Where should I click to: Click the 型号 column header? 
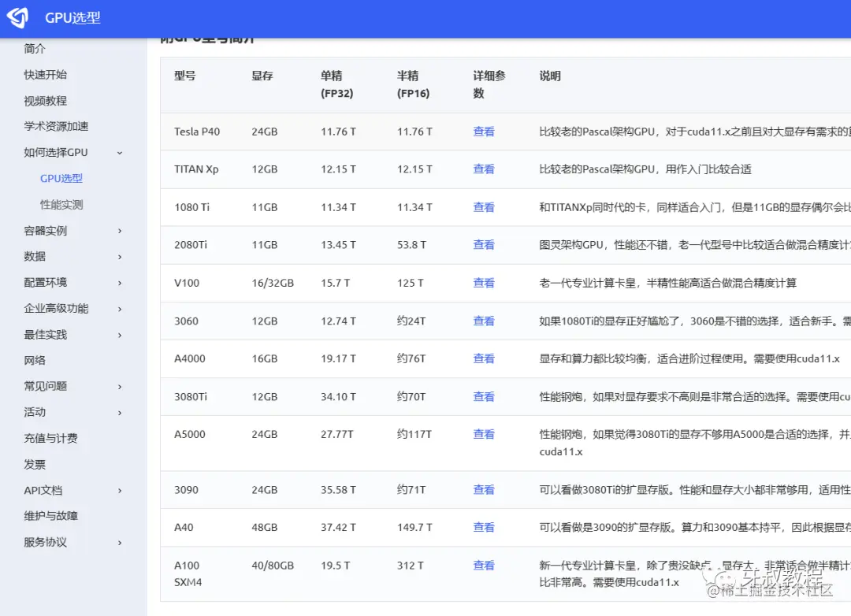185,76
